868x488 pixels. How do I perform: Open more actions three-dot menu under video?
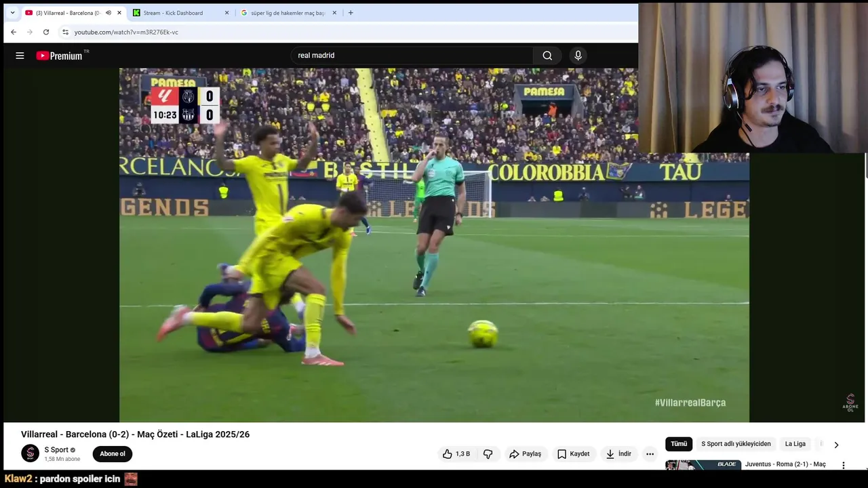pyautogui.click(x=650, y=454)
